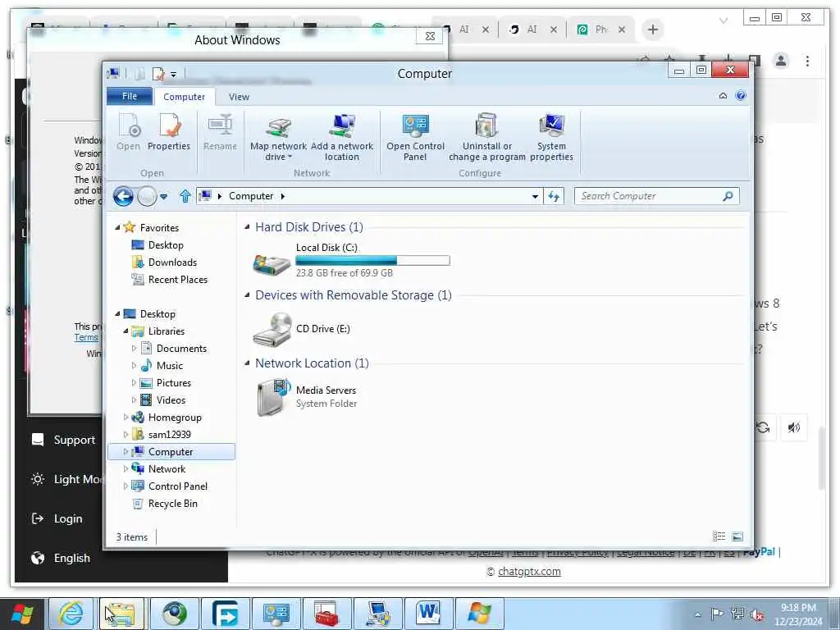Image resolution: width=840 pixels, height=630 pixels.
Task: Select the Media Servers icon
Action: click(x=273, y=397)
